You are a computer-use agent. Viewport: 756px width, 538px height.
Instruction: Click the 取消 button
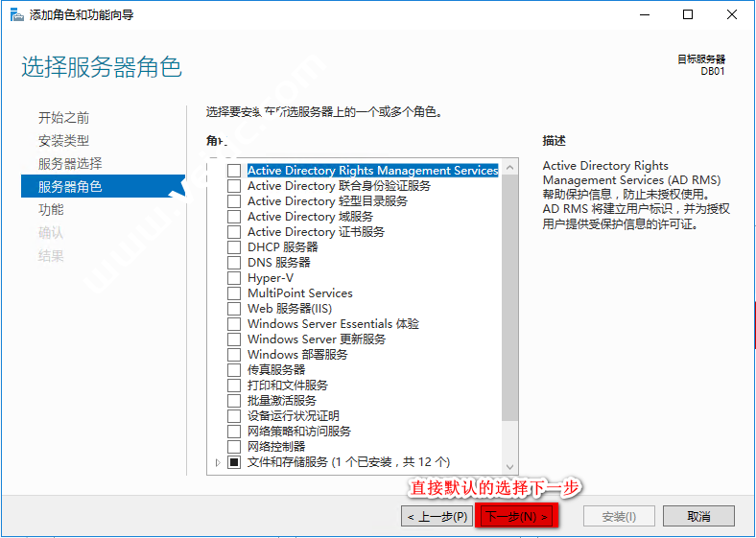[698, 517]
